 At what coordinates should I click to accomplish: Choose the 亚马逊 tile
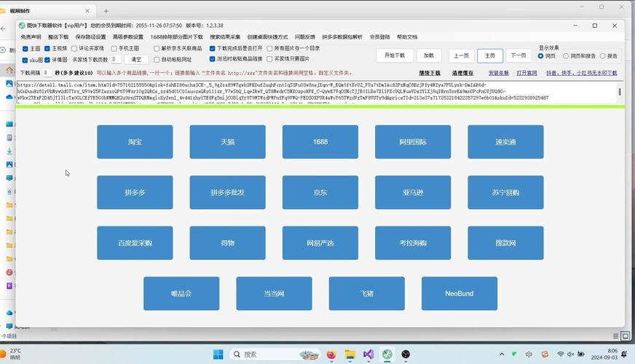click(413, 192)
